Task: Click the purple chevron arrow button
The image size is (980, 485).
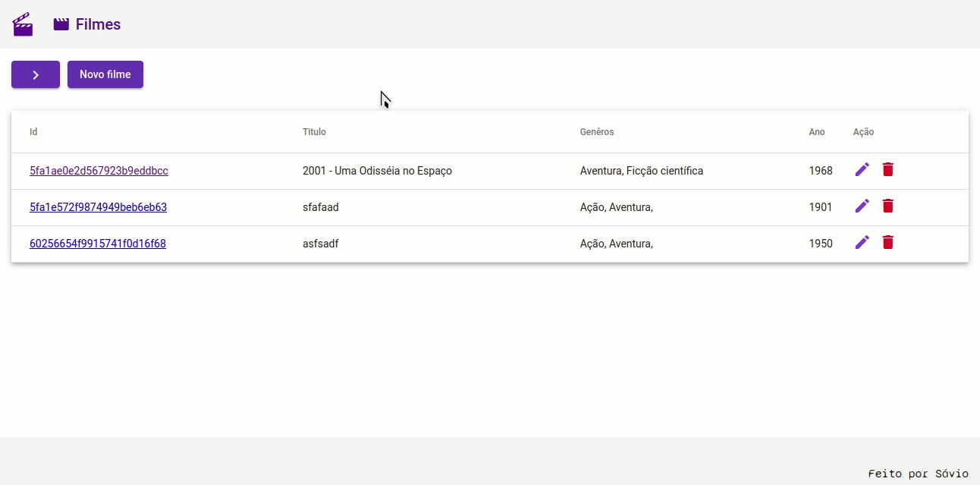Action: pos(36,74)
